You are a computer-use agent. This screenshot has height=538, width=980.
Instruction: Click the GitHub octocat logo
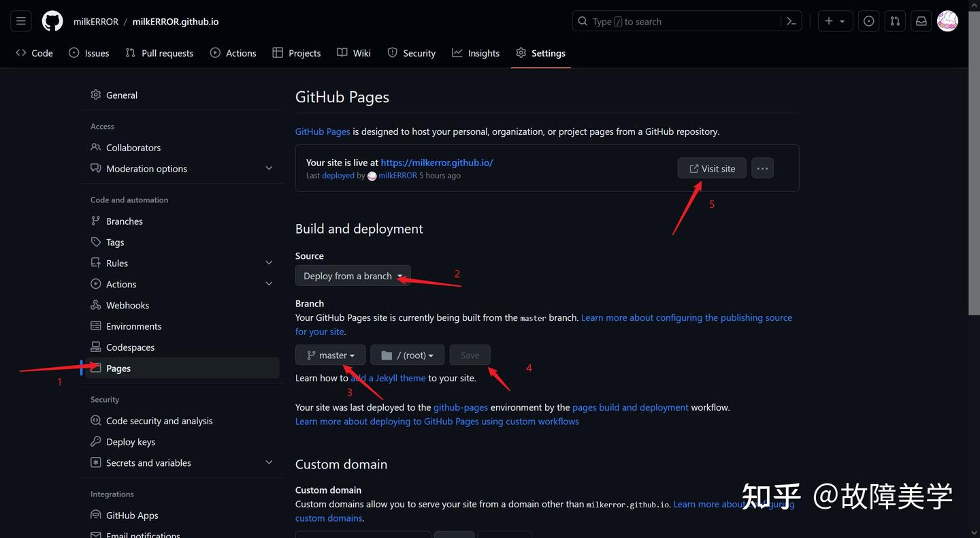tap(52, 21)
